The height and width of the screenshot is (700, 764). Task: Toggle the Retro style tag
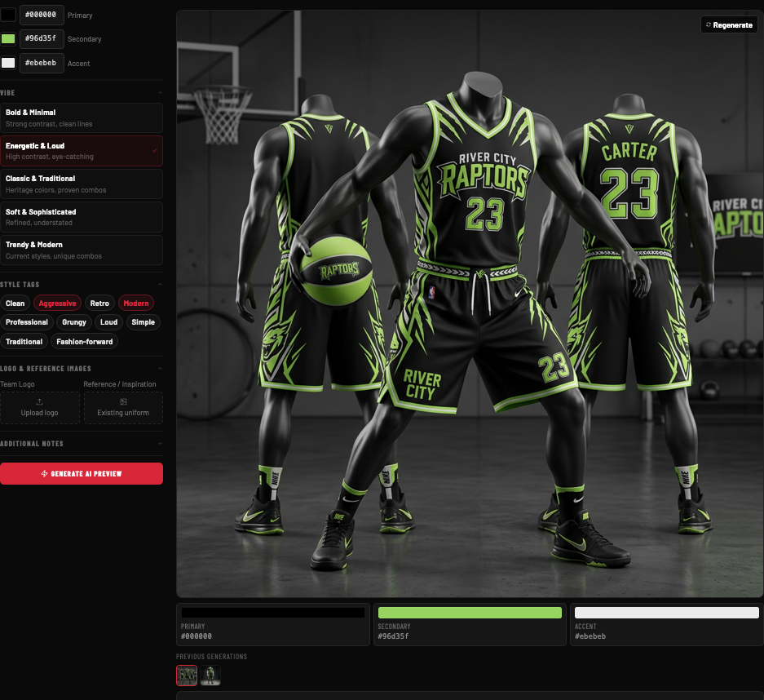99,303
